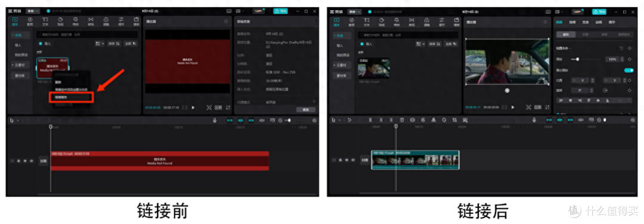Open 特效 tab in the 链接前 window
644x224 pixels.
click(x=76, y=21)
